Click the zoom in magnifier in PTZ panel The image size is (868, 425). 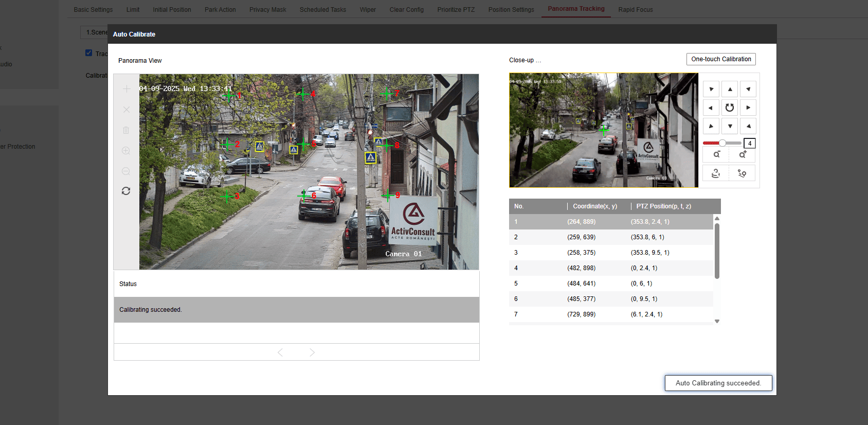point(742,154)
